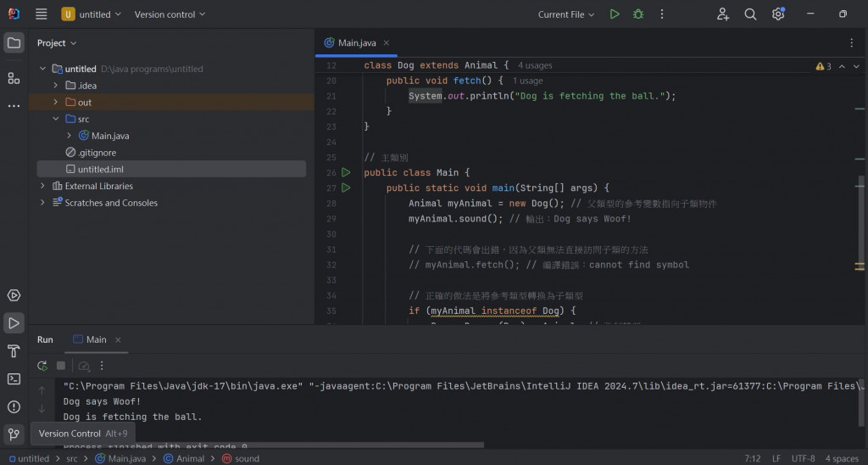Image resolution: width=868 pixels, height=465 pixels.
Task: Open Code With Me add-user icon
Action: pyautogui.click(x=723, y=14)
